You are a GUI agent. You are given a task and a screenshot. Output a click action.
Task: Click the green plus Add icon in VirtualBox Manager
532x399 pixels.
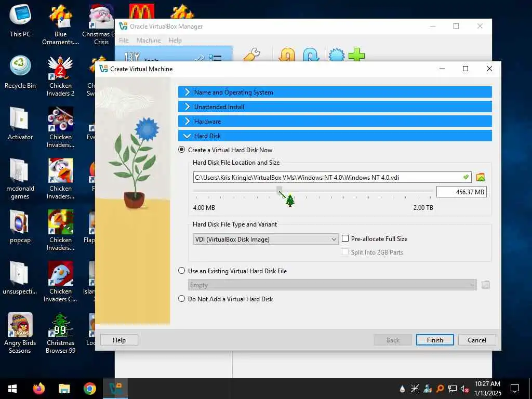pos(356,55)
